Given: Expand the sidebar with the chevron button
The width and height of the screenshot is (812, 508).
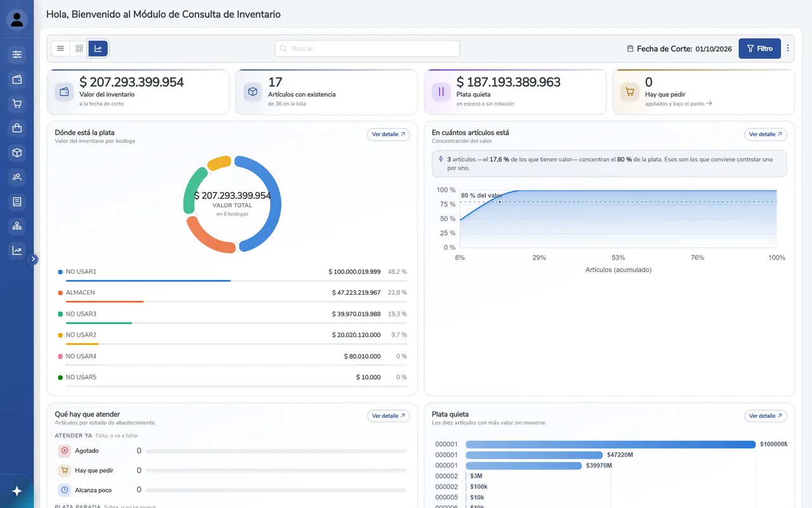Looking at the screenshot, I should coord(34,259).
